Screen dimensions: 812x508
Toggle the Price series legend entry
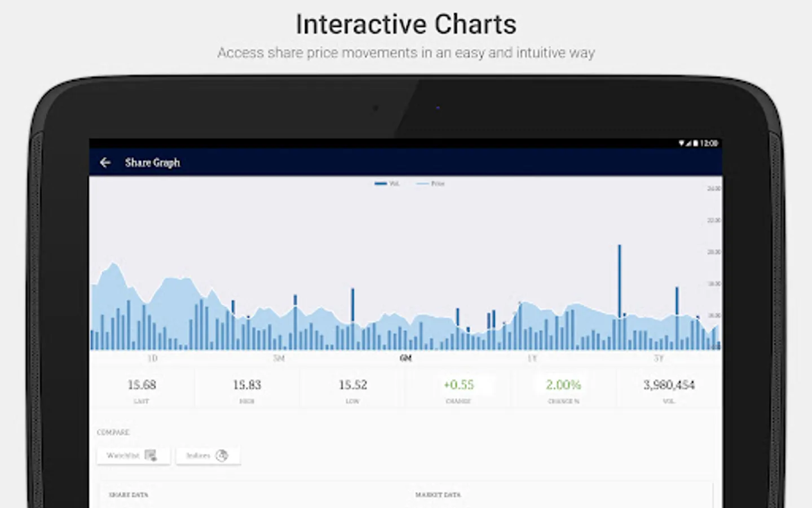click(430, 183)
